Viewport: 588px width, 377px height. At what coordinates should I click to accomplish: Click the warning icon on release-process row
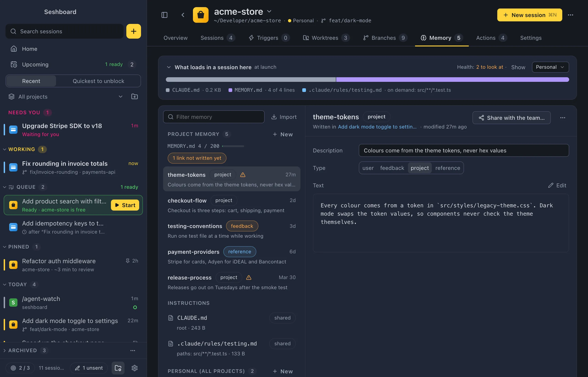249,277
